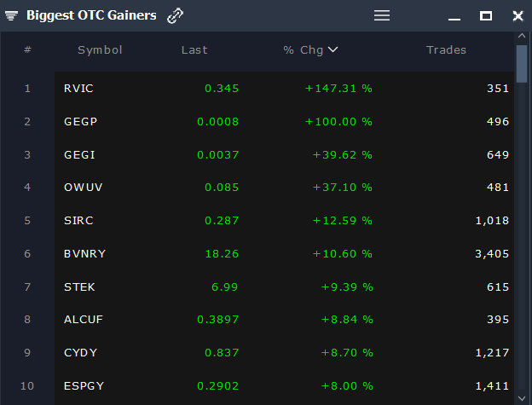Maximize the Biggest OTC Gainers window
The image size is (532, 405).
pyautogui.click(x=486, y=15)
